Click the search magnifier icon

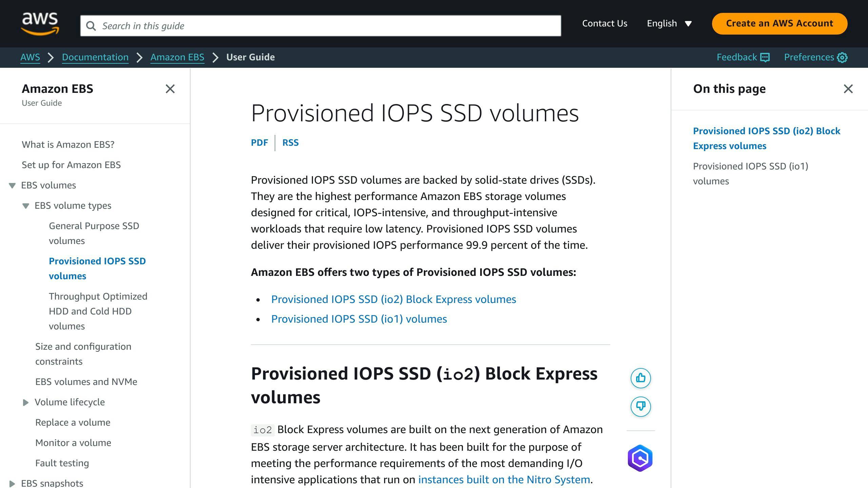tap(91, 26)
